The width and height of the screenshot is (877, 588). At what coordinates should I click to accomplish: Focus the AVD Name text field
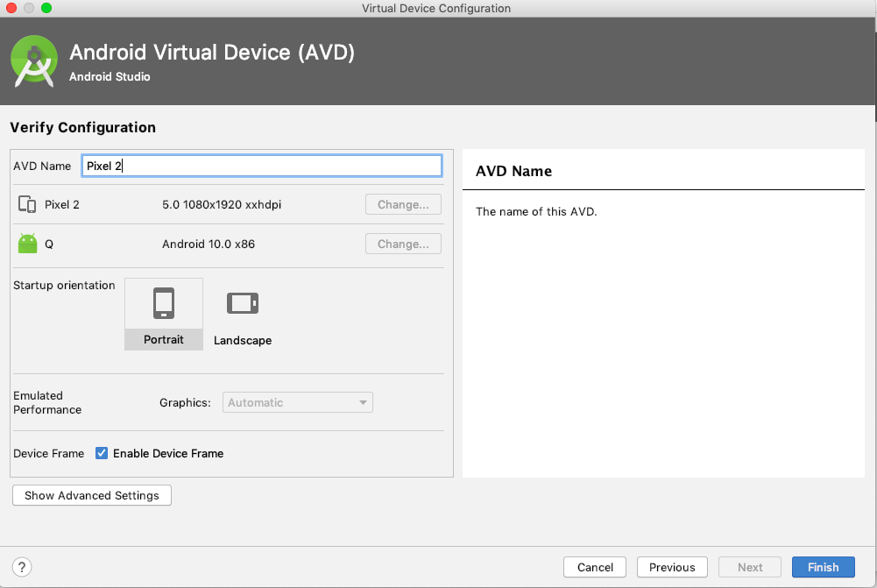click(x=262, y=166)
